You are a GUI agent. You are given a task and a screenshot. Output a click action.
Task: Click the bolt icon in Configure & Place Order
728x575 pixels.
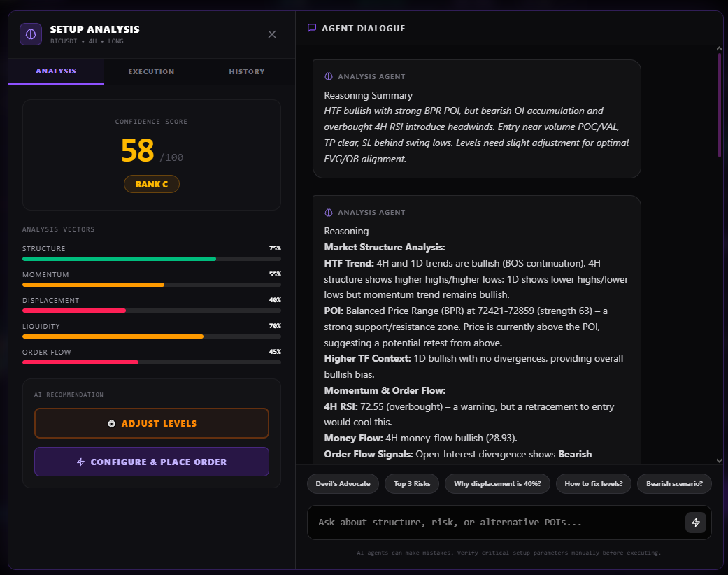[x=80, y=462]
